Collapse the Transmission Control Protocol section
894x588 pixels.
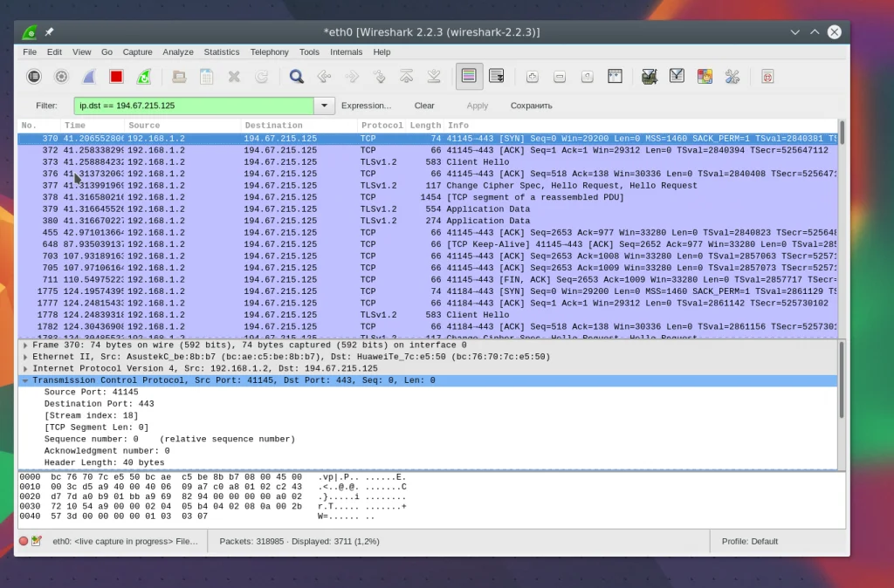coord(25,381)
